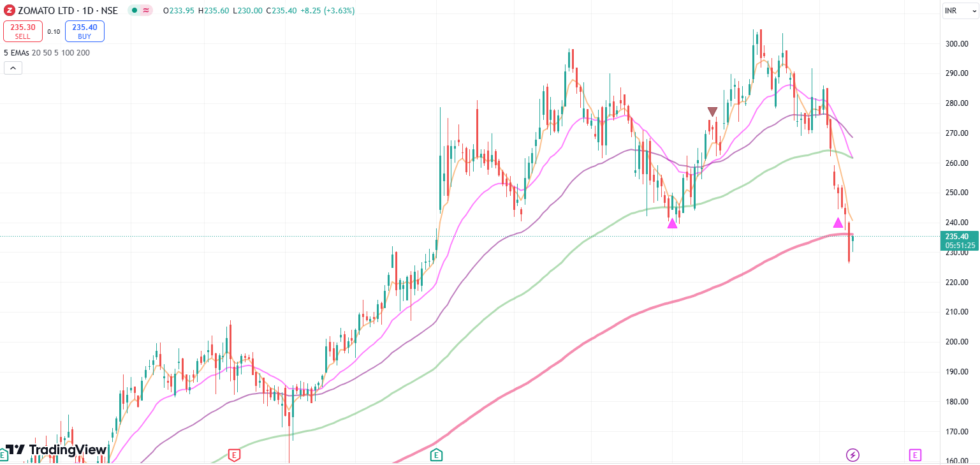The height and width of the screenshot is (465, 980).
Task: Click the high value H235.60
Action: click(213, 11)
